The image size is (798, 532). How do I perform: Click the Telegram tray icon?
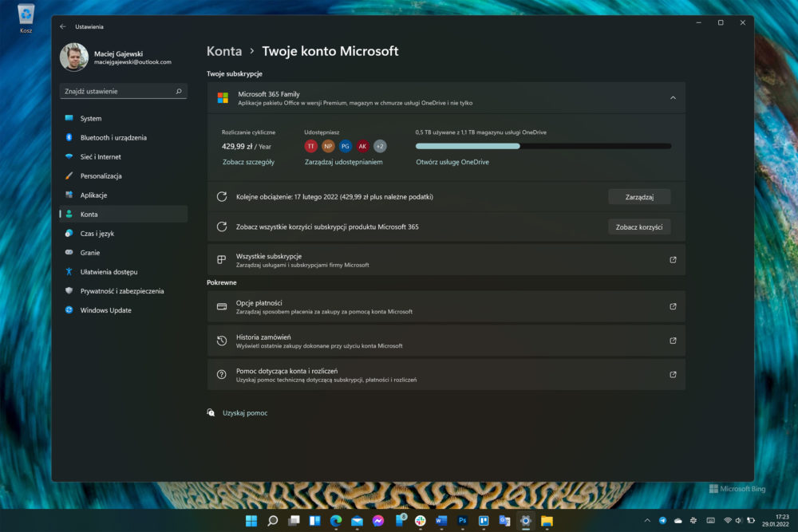tap(662, 520)
